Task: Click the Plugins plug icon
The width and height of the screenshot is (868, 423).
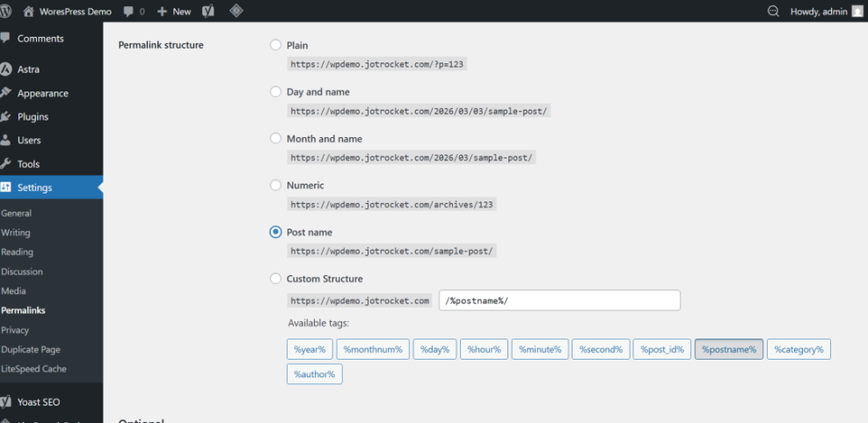Action: click(5, 117)
